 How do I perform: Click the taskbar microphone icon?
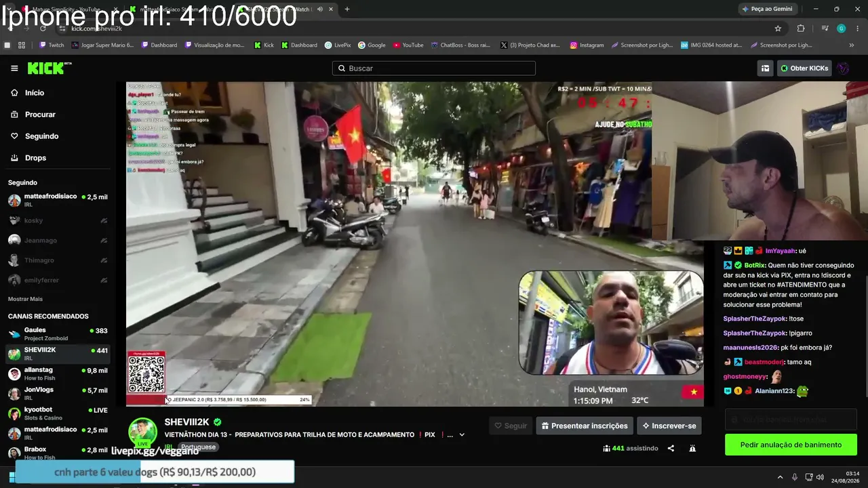tap(794, 477)
